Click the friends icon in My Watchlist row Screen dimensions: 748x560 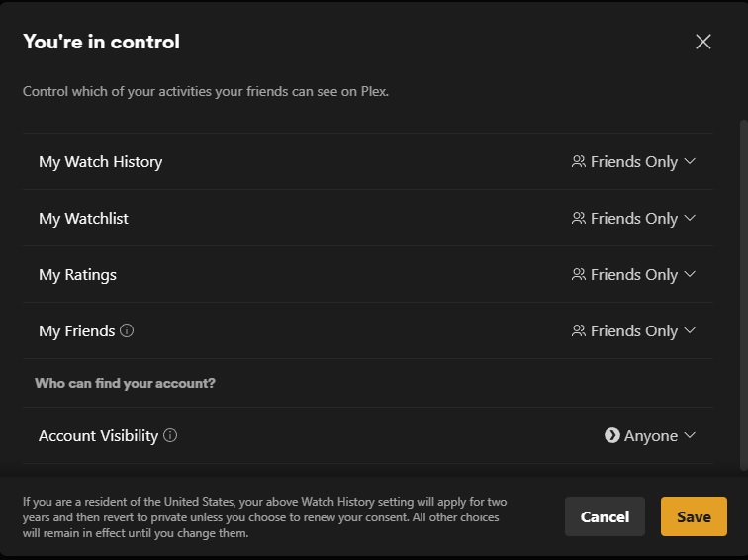tap(579, 219)
